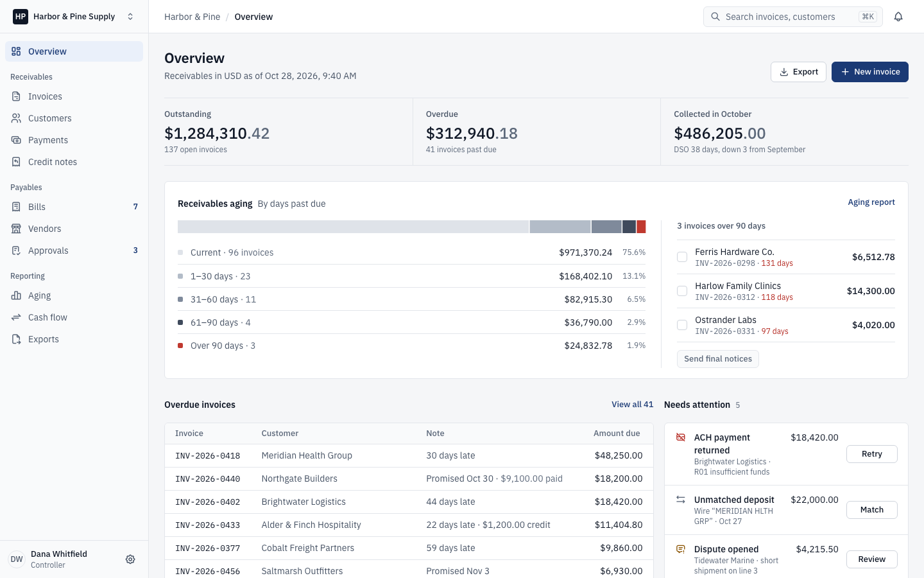Click the Vendors storefront icon

16,229
